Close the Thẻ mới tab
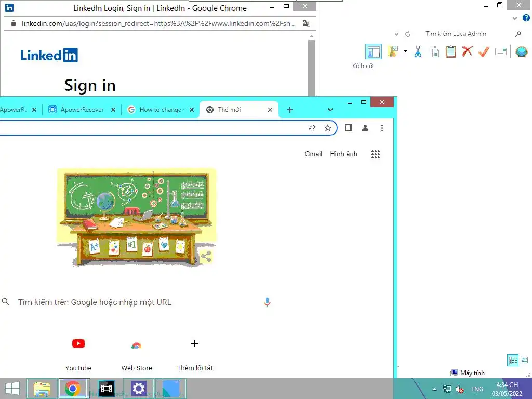This screenshot has width=532, height=399. pos(270,110)
